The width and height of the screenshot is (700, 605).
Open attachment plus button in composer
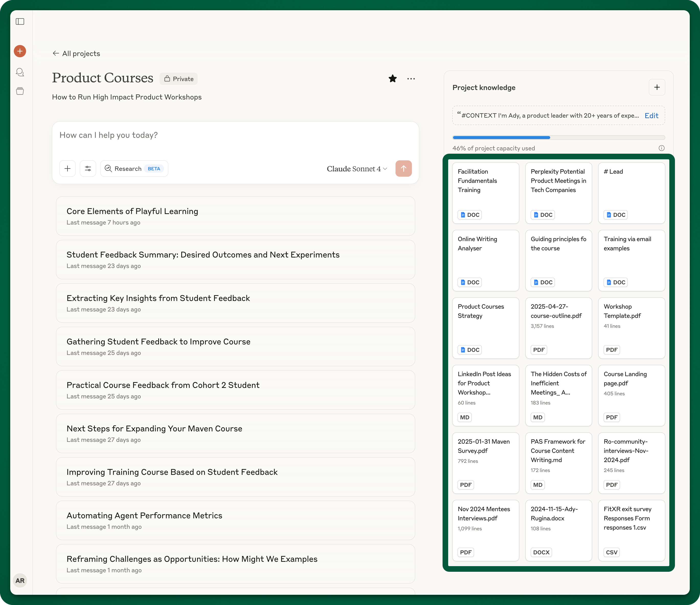67,169
